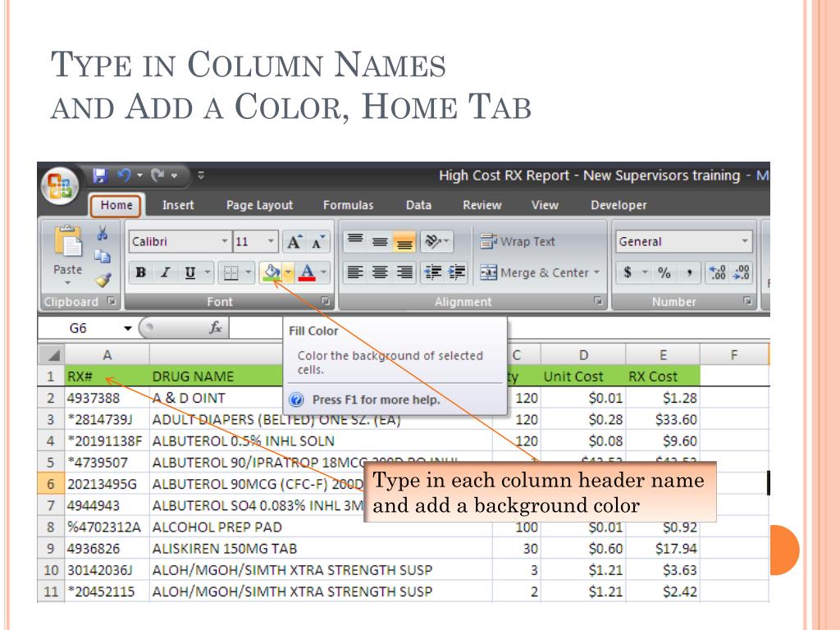
Task: Open the text Orientation button
Action: (437, 242)
